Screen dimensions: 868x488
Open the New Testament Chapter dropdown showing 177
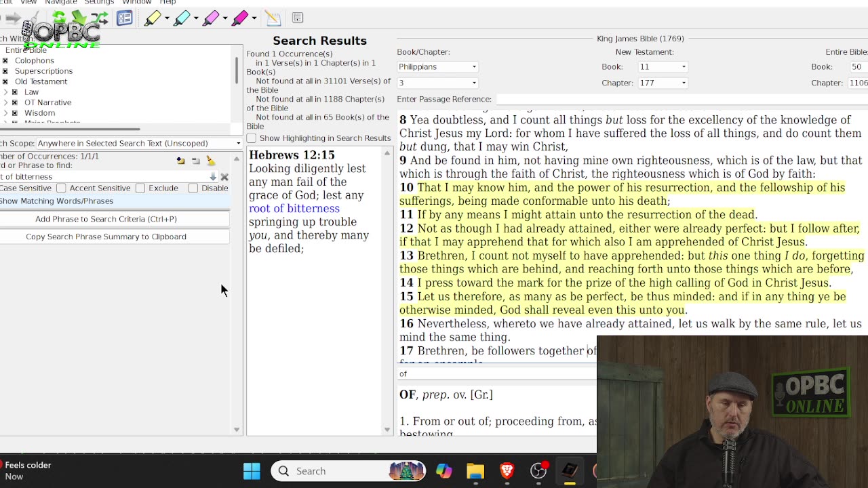(663, 83)
